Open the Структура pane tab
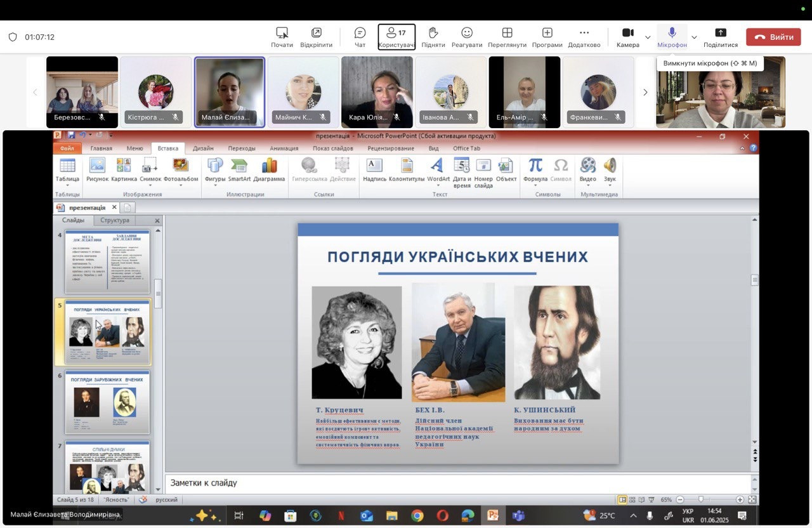 pyautogui.click(x=115, y=220)
